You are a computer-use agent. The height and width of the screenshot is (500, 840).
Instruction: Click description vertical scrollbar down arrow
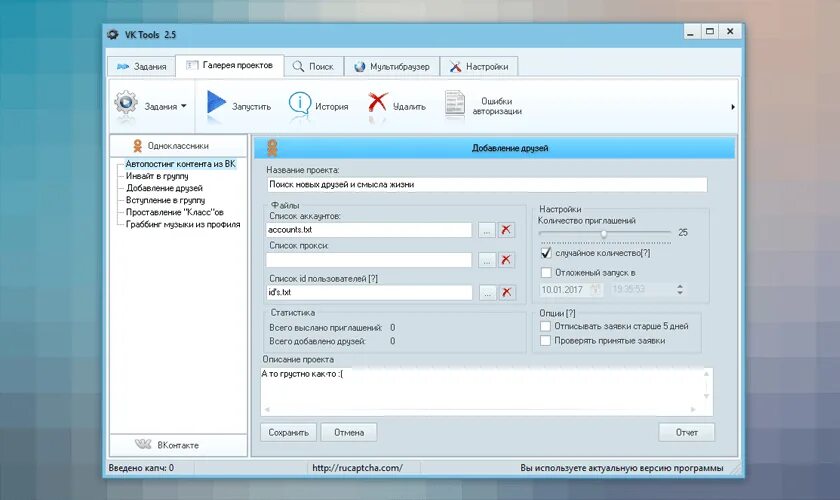[707, 396]
